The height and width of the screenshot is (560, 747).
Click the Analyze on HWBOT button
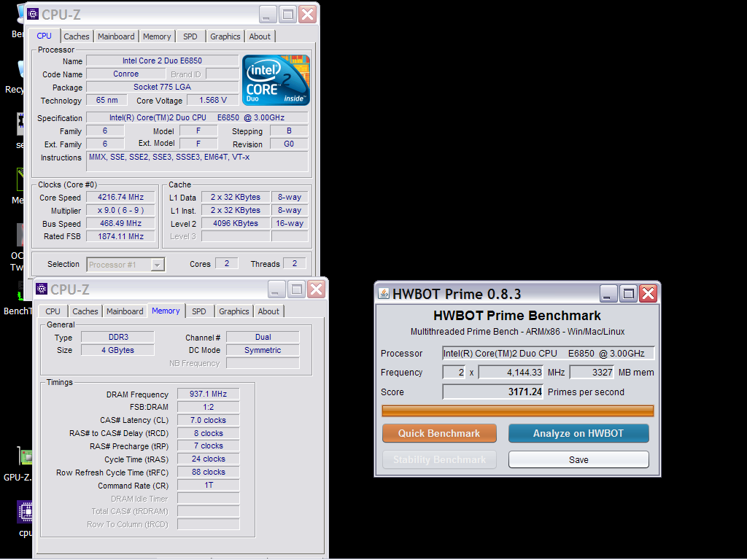[x=578, y=433]
